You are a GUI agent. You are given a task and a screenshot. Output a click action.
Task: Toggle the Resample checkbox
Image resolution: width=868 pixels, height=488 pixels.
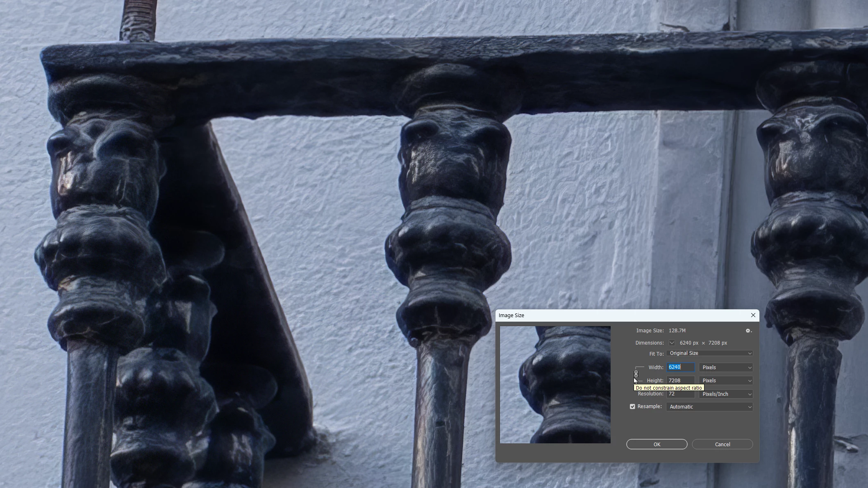click(x=632, y=406)
